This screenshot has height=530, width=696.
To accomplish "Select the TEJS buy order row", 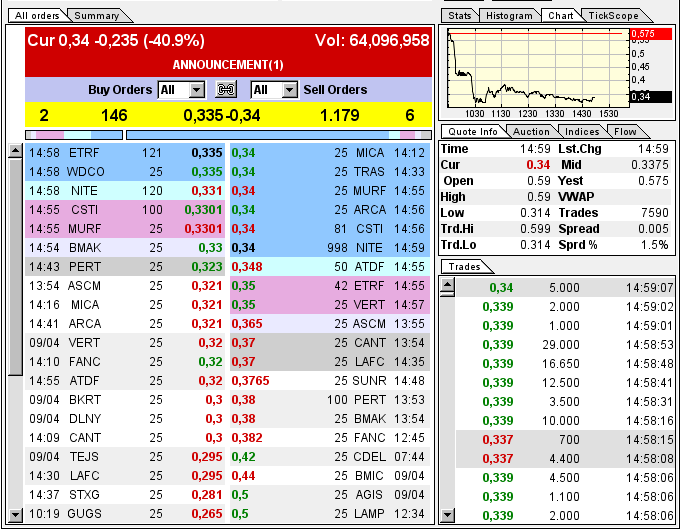I will click(x=125, y=457).
